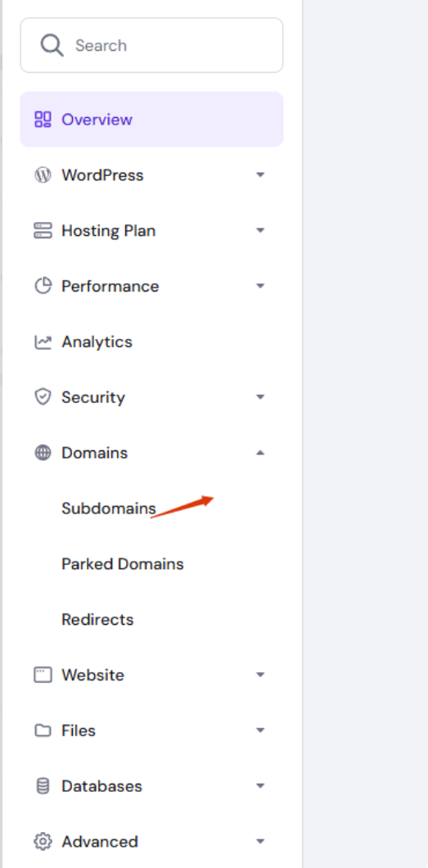Click the Files folder icon
This screenshot has width=428, height=868.
click(43, 730)
